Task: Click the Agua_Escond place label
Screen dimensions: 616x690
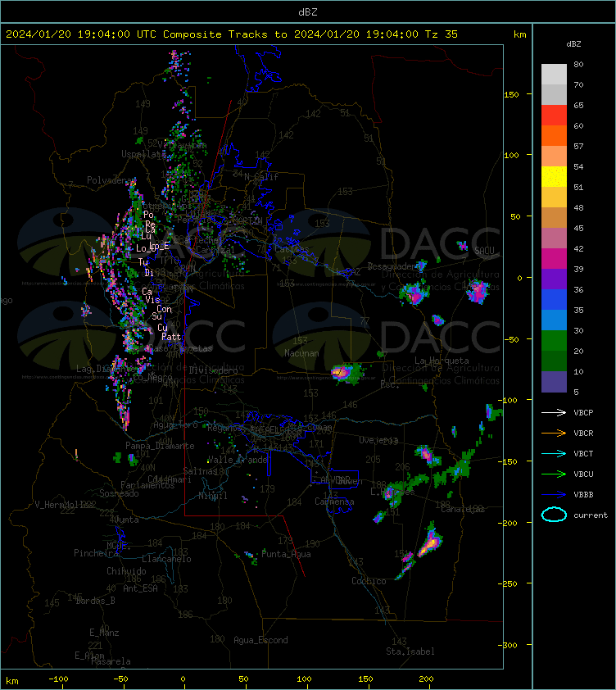Action: 260,640
